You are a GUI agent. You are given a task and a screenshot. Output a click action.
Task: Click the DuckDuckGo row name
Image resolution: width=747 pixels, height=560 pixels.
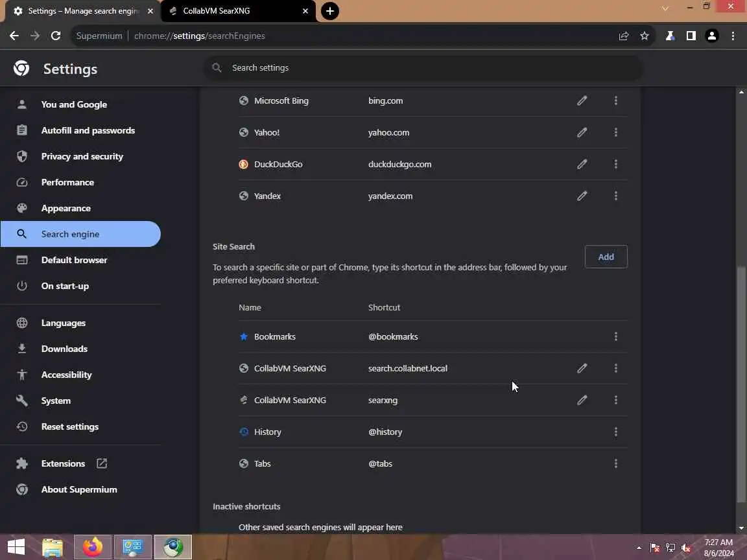click(x=278, y=164)
